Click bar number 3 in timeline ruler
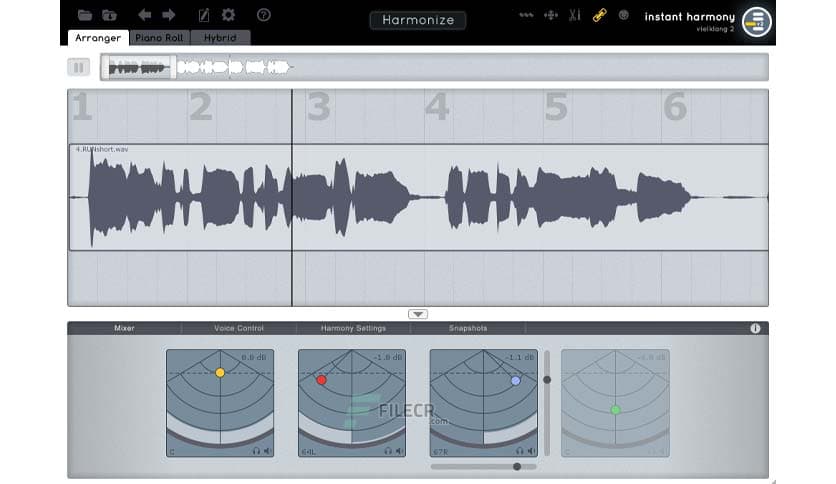 click(x=319, y=107)
